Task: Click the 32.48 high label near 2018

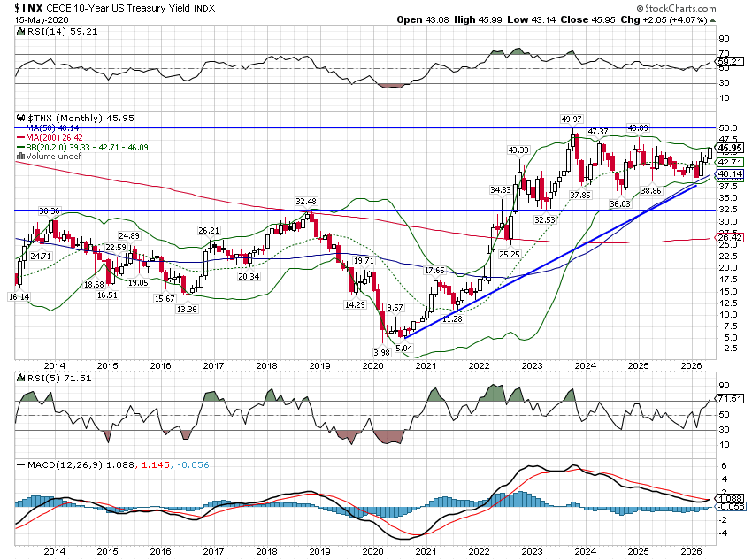Action: pyautogui.click(x=306, y=202)
